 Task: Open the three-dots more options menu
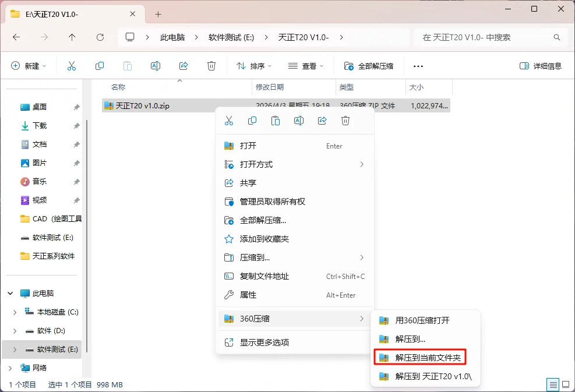pos(418,66)
